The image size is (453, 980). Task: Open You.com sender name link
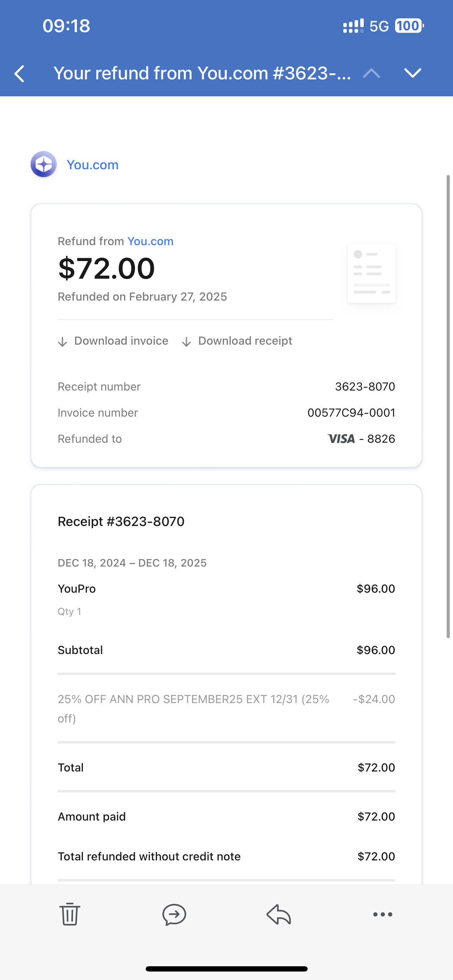92,165
